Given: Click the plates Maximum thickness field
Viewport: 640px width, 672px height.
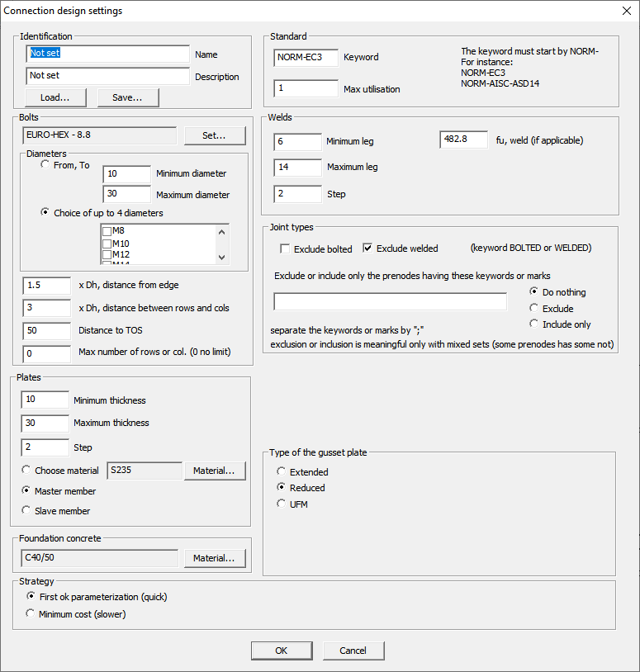Looking at the screenshot, I should (45, 424).
